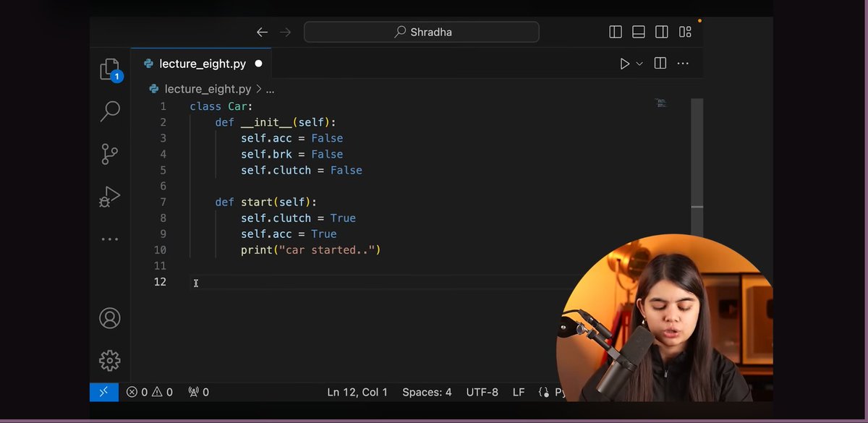This screenshot has height=423, width=868.
Task: Click 'self.brk = False' code line
Action: point(292,154)
